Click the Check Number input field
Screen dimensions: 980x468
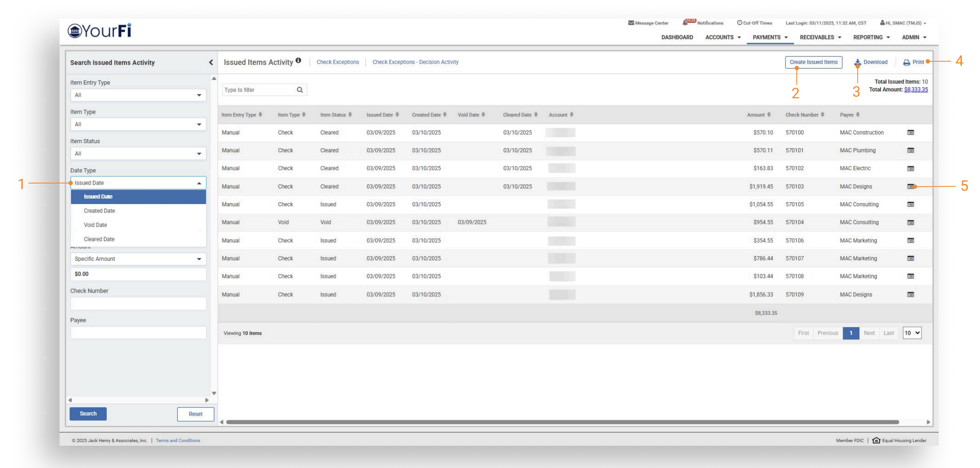point(138,304)
